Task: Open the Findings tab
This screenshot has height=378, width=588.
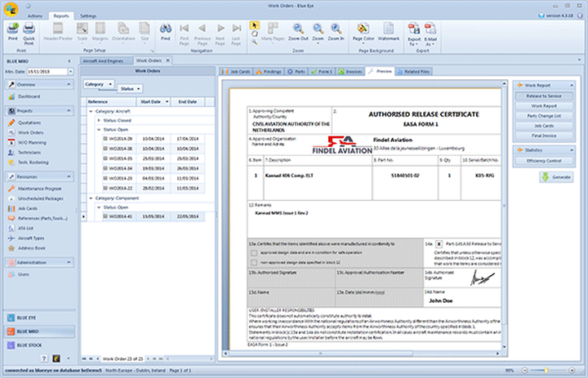Action: coord(269,71)
